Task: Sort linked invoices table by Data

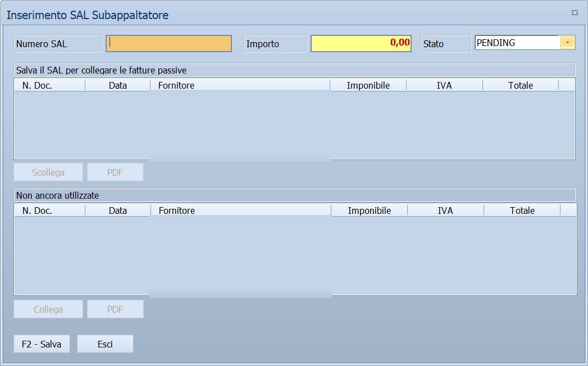Action: [118, 85]
